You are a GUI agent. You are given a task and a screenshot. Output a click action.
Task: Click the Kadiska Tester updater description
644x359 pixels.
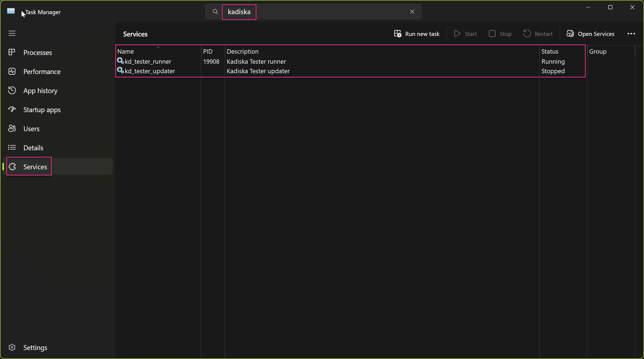[x=258, y=71]
